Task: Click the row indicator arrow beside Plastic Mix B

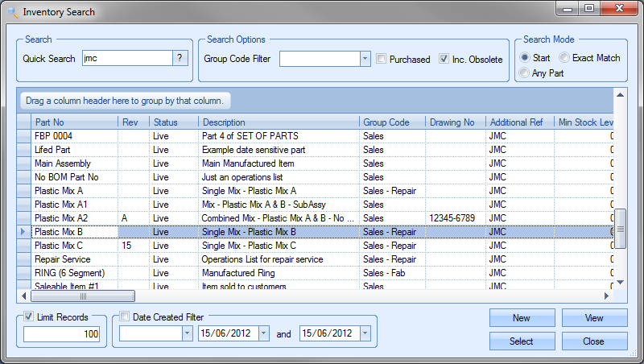Action: click(x=23, y=232)
